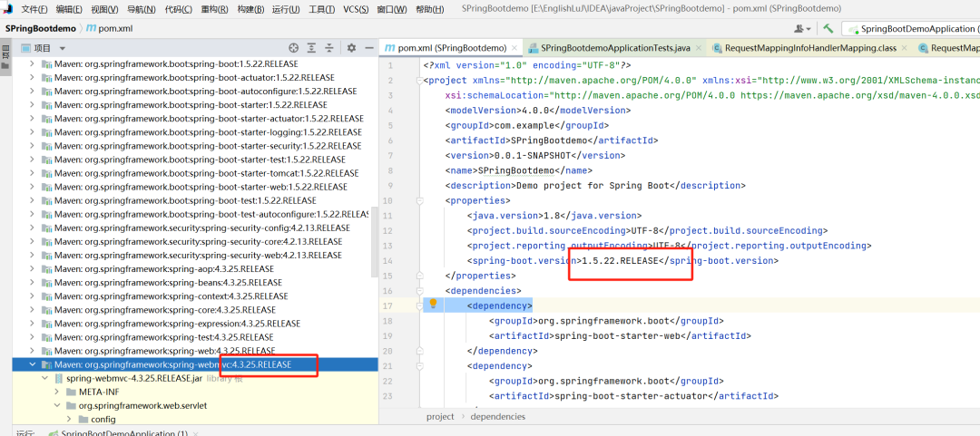
Task: Switch to the pom.xml (SPringBootdemo) tab
Action: (451, 48)
